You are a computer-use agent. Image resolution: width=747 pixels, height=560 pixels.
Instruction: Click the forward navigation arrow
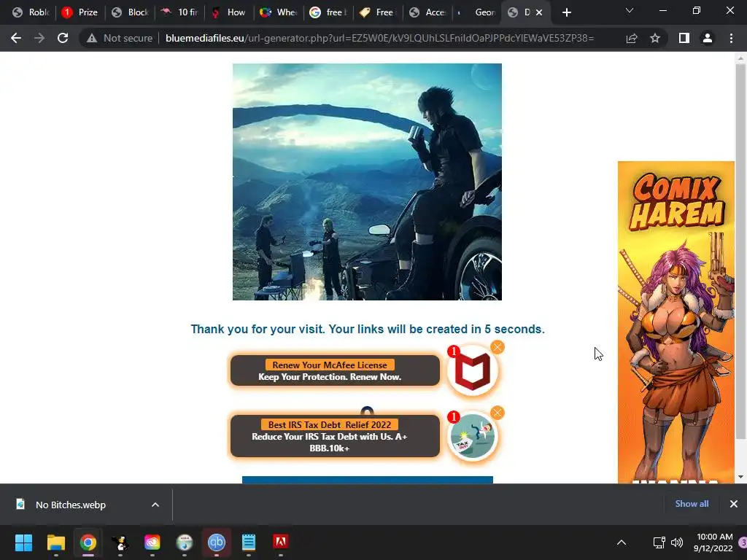tap(39, 38)
